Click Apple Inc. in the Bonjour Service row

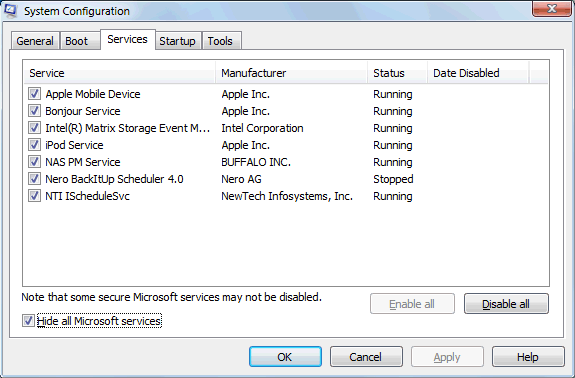coord(246,111)
